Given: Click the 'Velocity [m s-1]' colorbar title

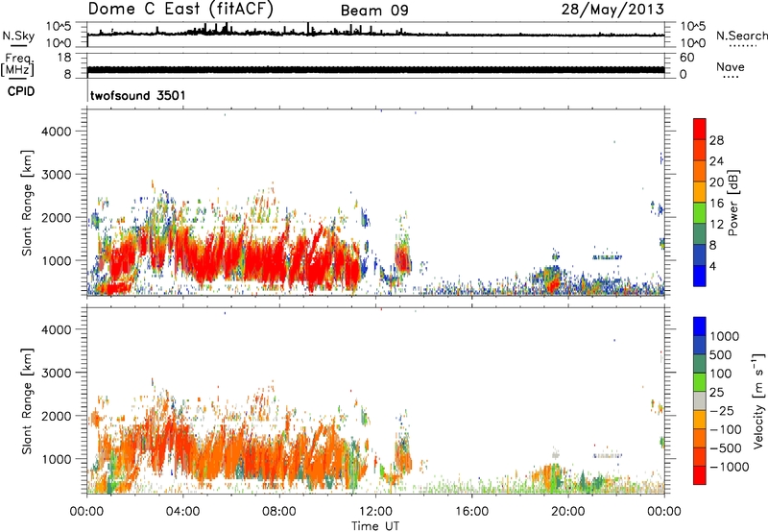Looking at the screenshot, I should click(x=758, y=400).
